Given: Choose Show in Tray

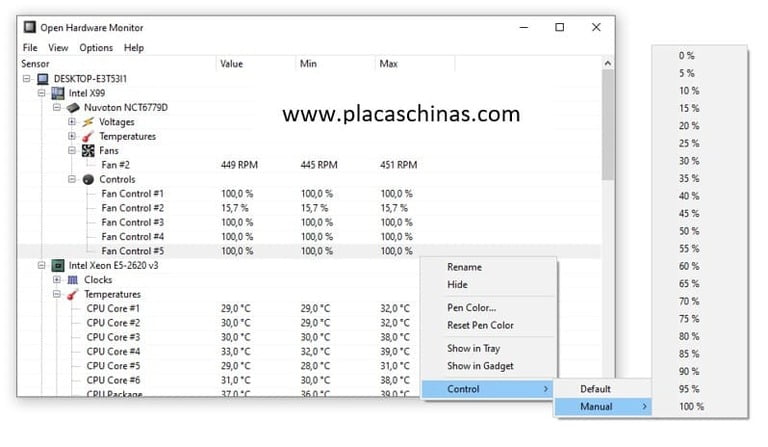Looking at the screenshot, I should (489, 349).
